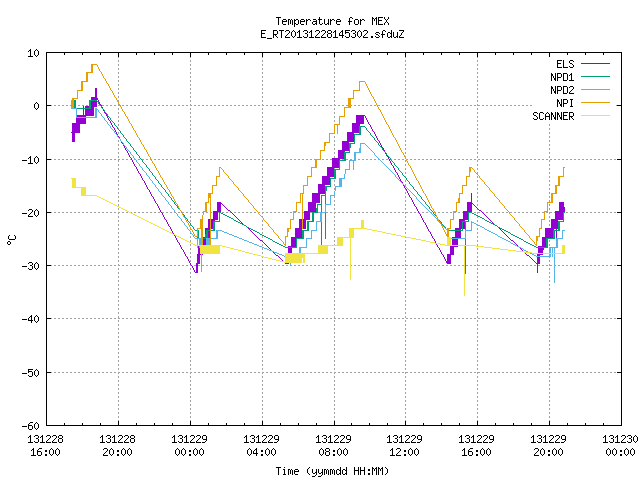Image resolution: width=640 pixels, height=480 pixels.
Task: Click the ELS legend label
Action: coord(565,64)
